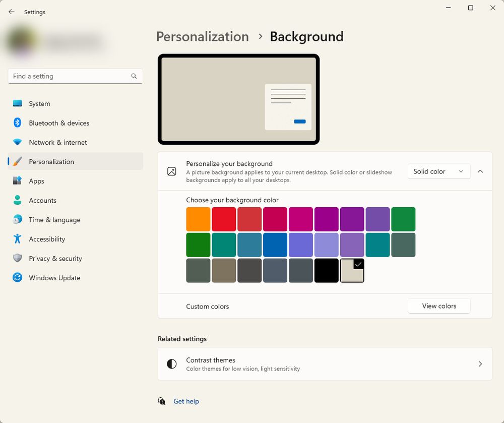
Task: Open Contrast themes with the chevron
Action: coord(480,364)
